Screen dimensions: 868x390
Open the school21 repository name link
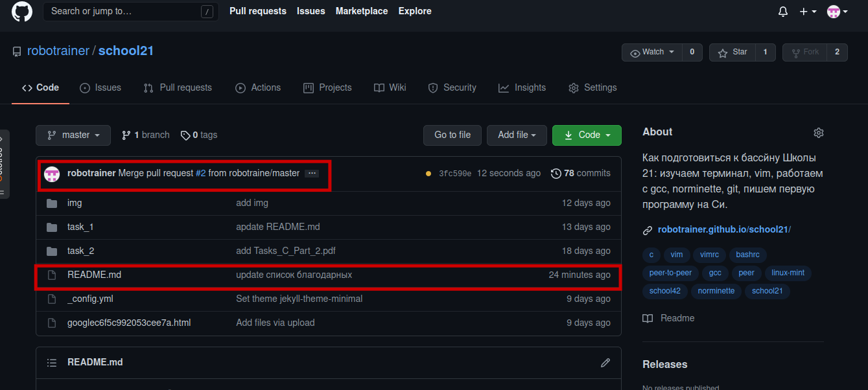tap(126, 51)
